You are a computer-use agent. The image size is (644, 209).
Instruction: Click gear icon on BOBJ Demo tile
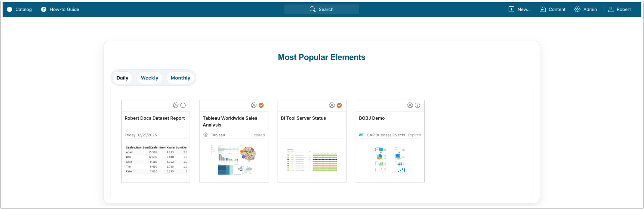pos(410,105)
